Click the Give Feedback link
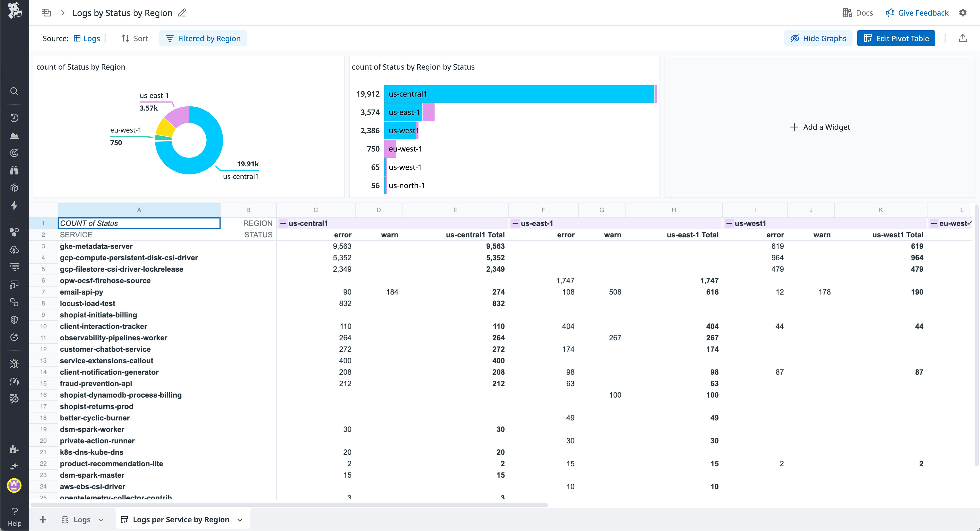 coord(917,13)
